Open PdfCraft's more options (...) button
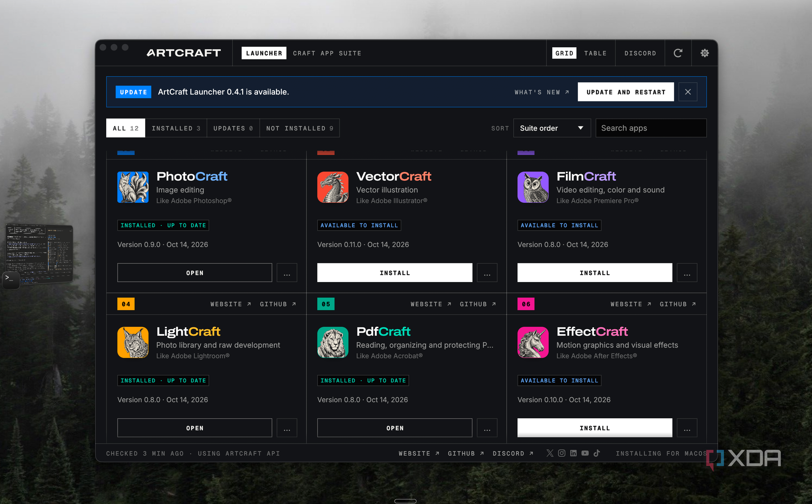This screenshot has width=812, height=504. (487, 428)
